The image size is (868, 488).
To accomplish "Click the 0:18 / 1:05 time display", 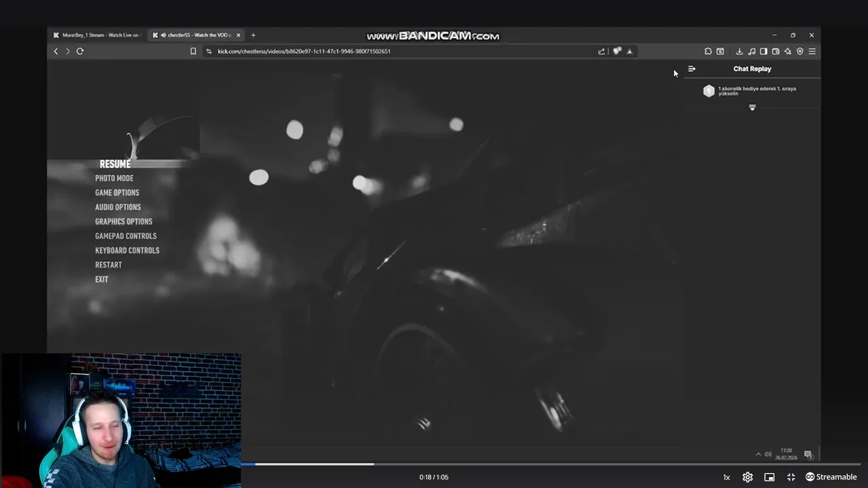I will [434, 477].
